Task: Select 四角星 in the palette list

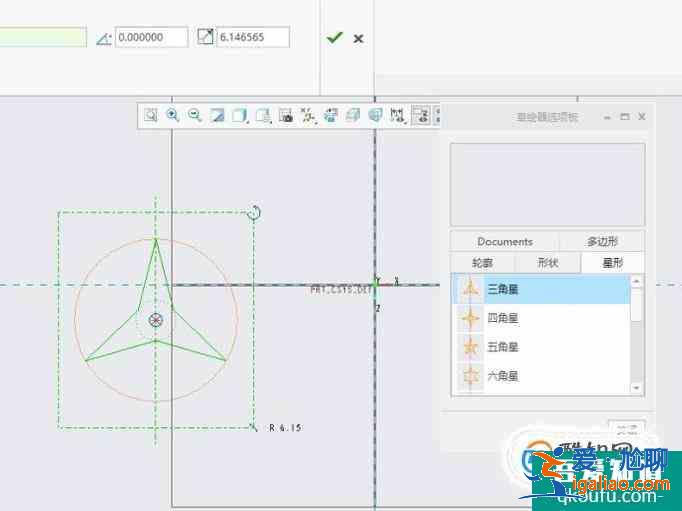Action: pos(542,318)
